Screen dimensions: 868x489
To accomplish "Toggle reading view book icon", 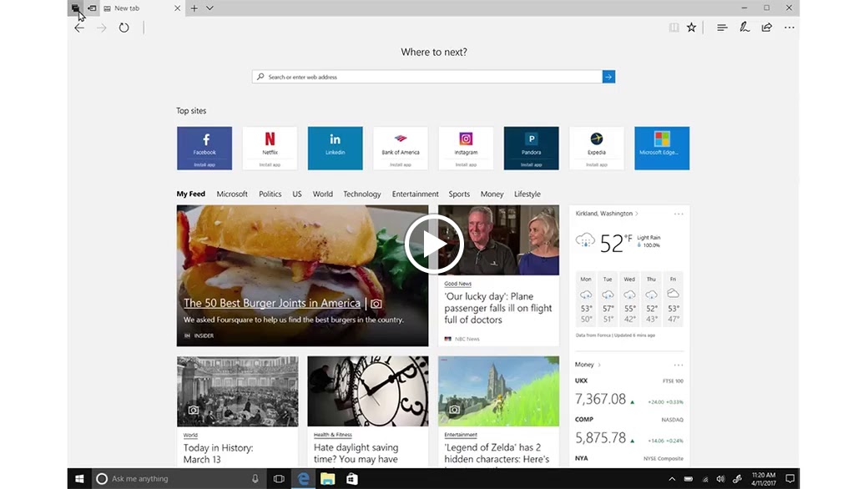I will pyautogui.click(x=674, y=28).
